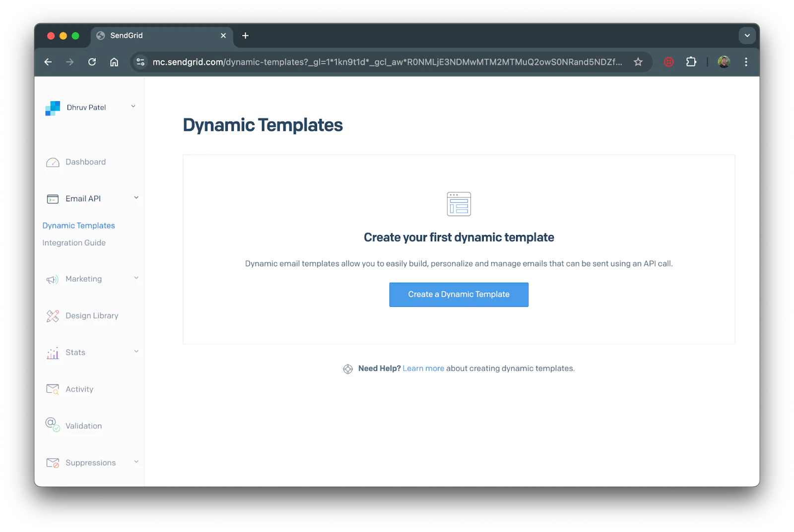The width and height of the screenshot is (794, 532).
Task: Click the lifebuoy help icon
Action: coord(348,369)
